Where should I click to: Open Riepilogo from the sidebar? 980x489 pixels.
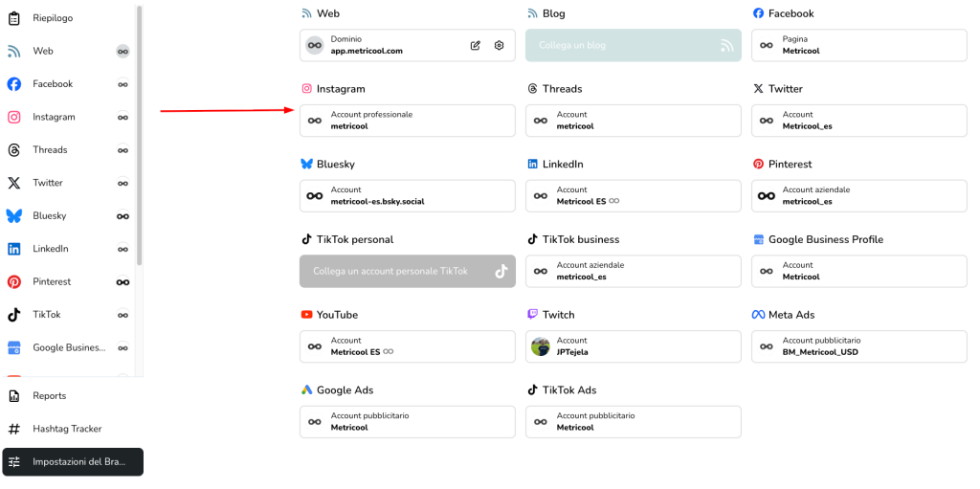pyautogui.click(x=53, y=18)
